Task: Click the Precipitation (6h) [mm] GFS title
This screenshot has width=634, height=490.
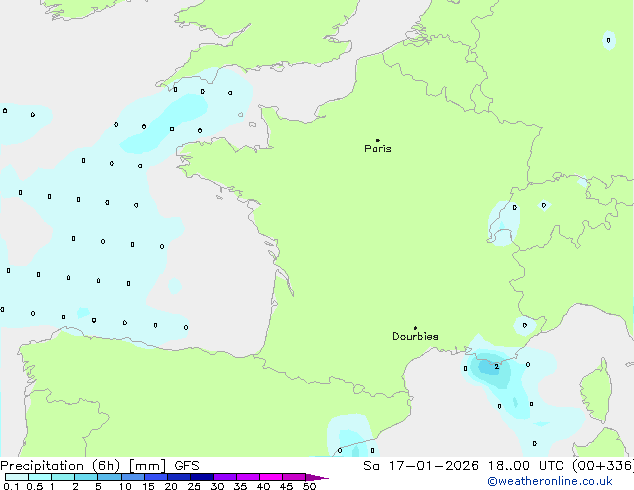Action: [100, 466]
